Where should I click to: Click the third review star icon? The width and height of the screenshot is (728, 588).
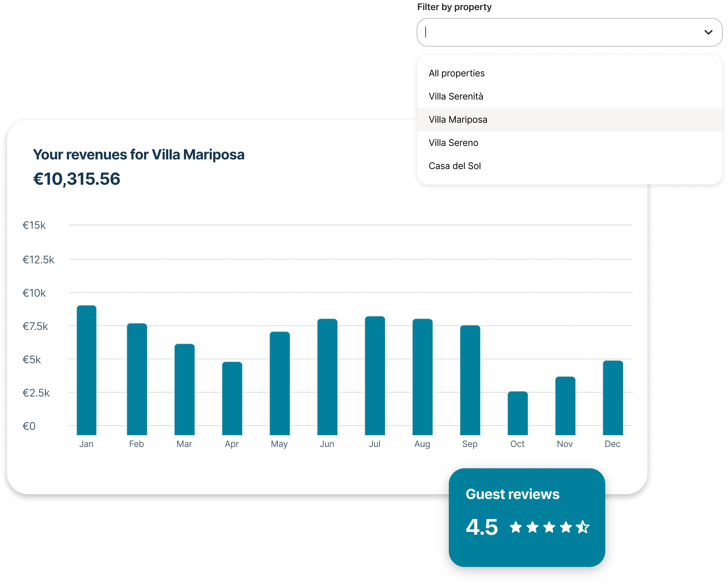pos(549,527)
